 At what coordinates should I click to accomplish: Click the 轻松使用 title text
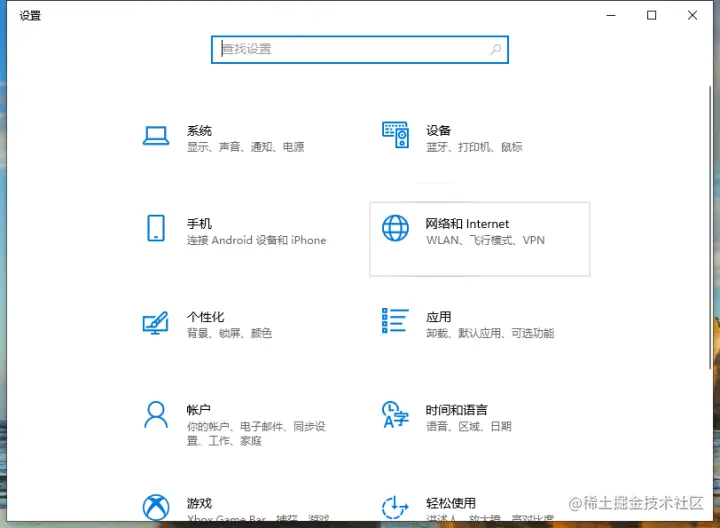coord(451,503)
